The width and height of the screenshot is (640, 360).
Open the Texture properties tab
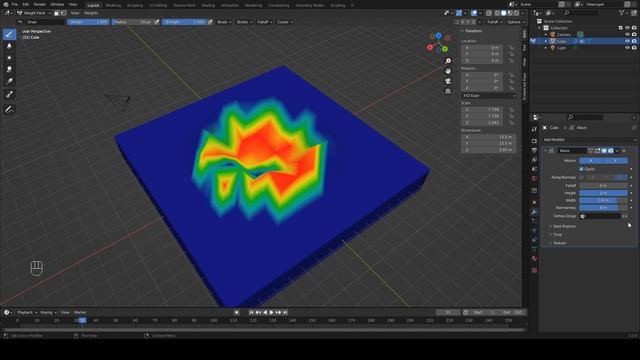tap(534, 270)
